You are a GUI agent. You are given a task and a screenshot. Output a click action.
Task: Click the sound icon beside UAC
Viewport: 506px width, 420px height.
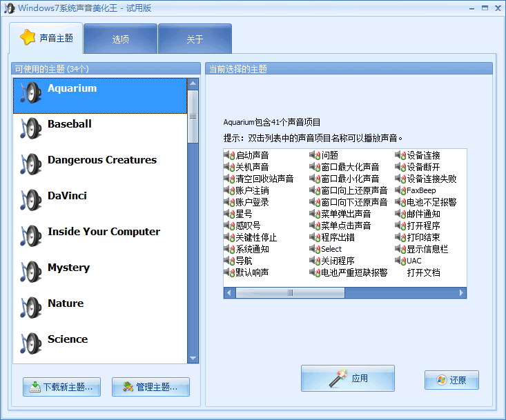400,261
